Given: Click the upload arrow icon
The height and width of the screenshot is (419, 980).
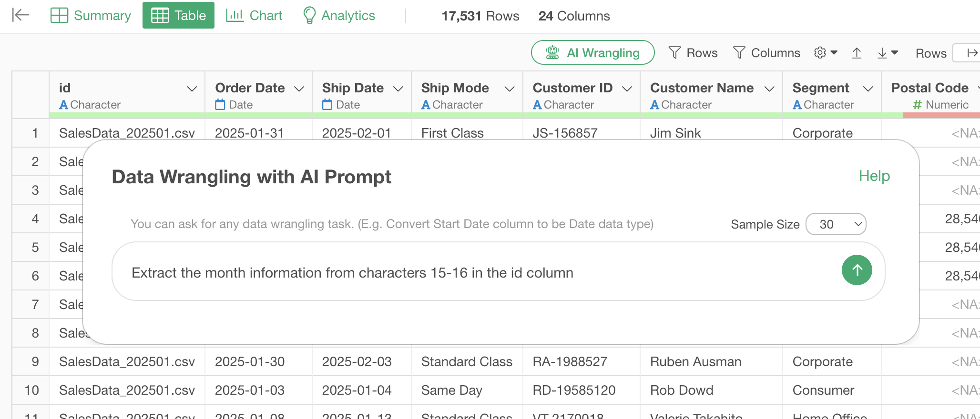Looking at the screenshot, I should tap(857, 53).
